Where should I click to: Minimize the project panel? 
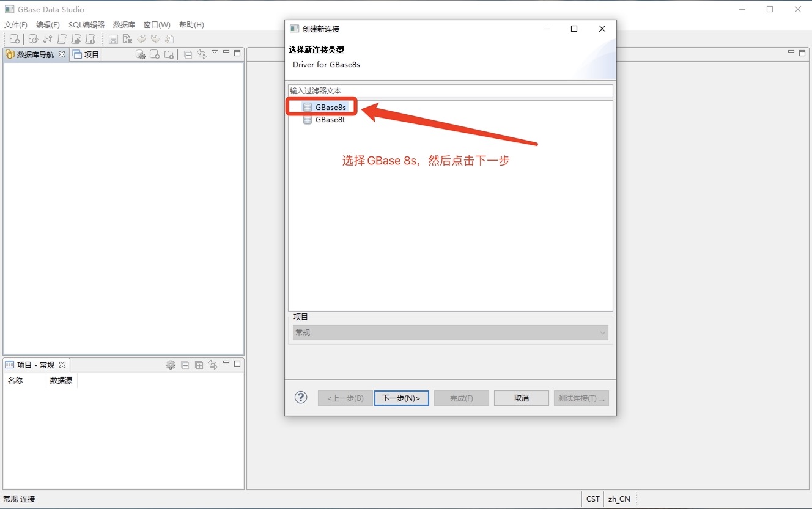[x=226, y=363]
